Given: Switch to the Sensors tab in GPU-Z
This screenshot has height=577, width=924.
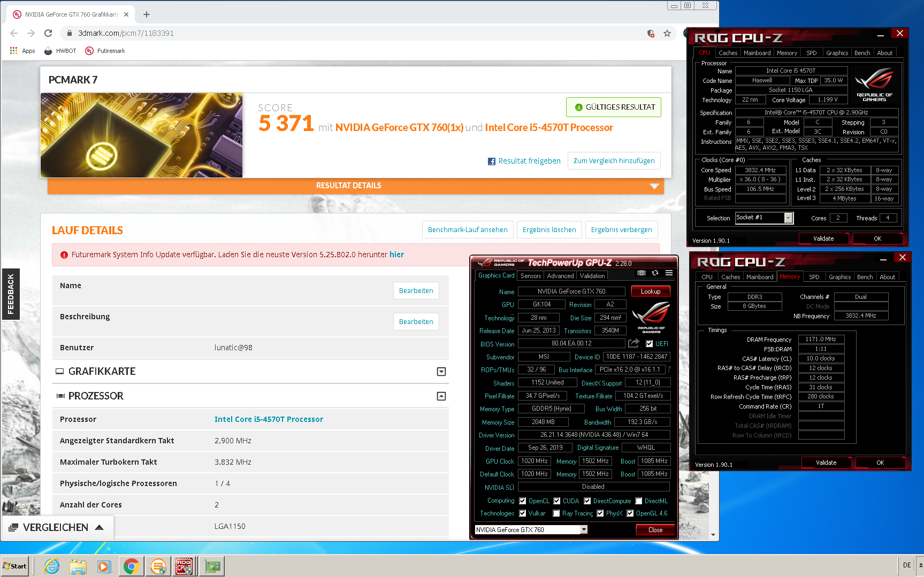Looking at the screenshot, I should [531, 276].
